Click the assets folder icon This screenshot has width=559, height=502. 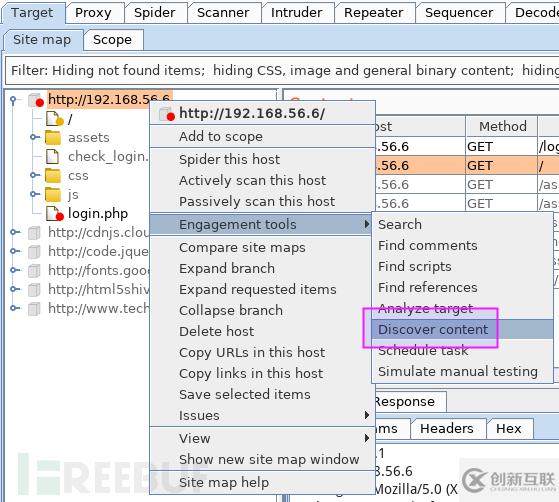coord(53,138)
